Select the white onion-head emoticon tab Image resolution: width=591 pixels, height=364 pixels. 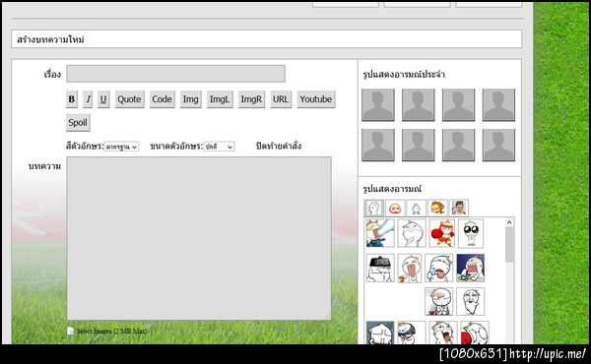(374, 208)
